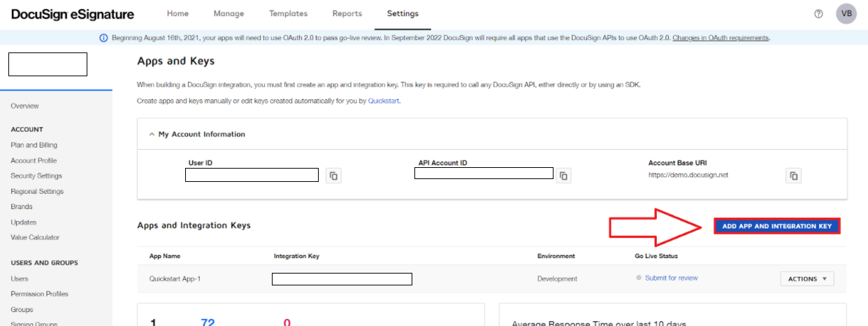Copy the API Account ID value
Image resolution: width=868 pixels, height=326 pixels.
pos(563,176)
